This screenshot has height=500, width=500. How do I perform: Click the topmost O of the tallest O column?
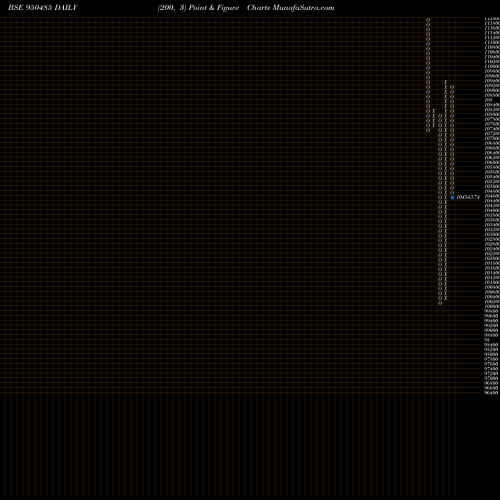click(x=440, y=116)
